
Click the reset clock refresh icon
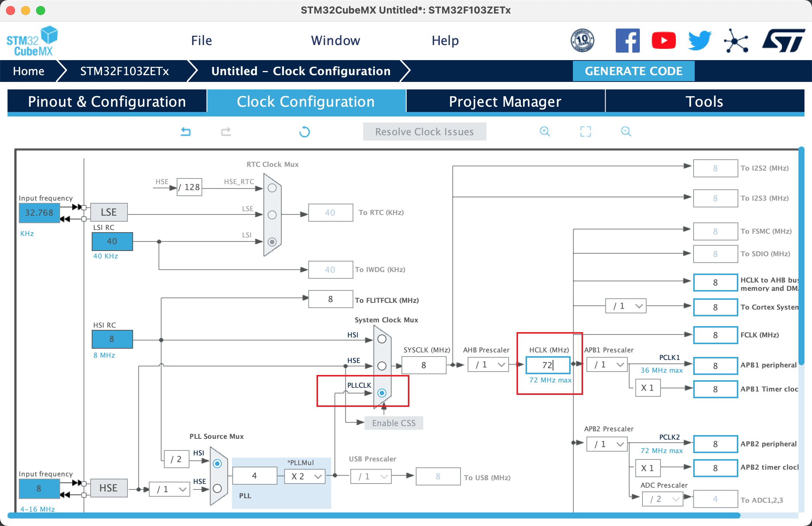(x=304, y=132)
